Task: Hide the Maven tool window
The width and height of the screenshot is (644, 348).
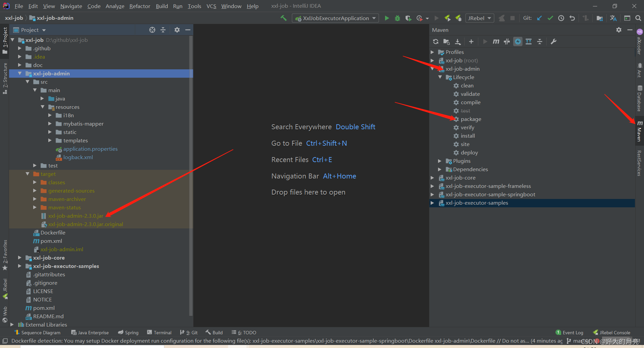Action: pos(630,30)
